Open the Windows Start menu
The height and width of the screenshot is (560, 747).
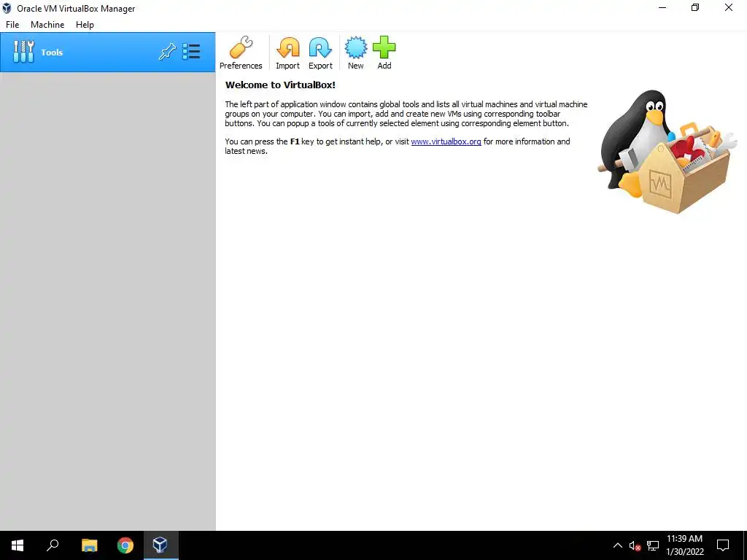(18, 545)
